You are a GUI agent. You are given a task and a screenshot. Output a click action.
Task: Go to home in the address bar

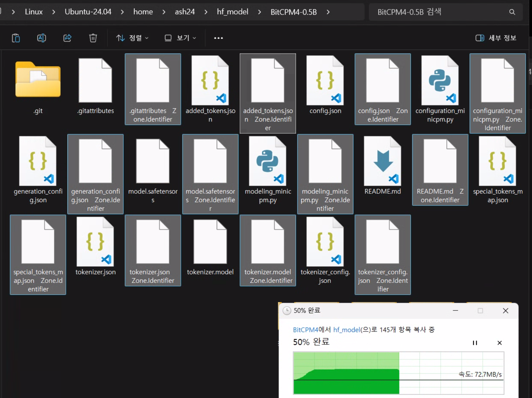point(143,12)
